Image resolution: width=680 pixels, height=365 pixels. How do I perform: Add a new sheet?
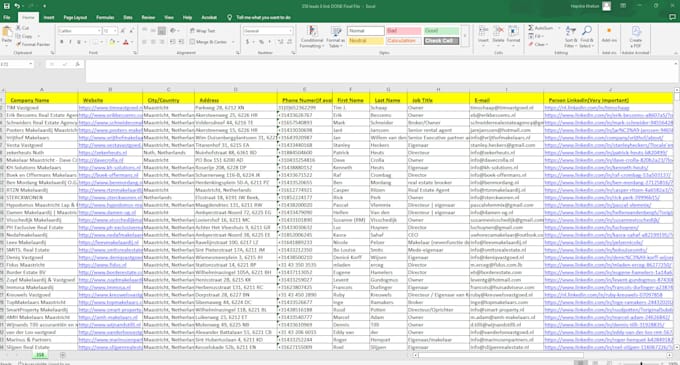(x=62, y=355)
